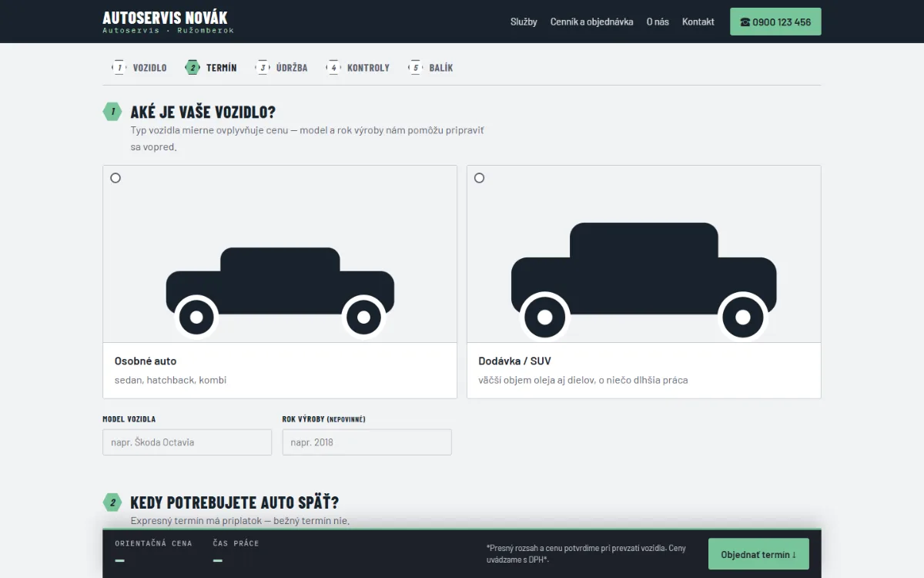Jump to step 5 Balík
The height and width of the screenshot is (578, 924).
click(430, 68)
